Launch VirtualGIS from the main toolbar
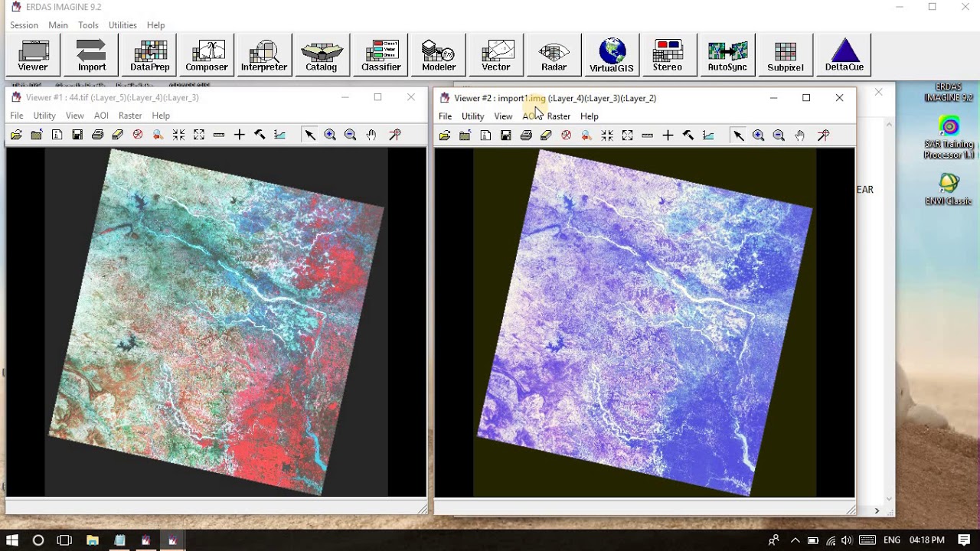This screenshot has width=980, height=551. (x=611, y=55)
